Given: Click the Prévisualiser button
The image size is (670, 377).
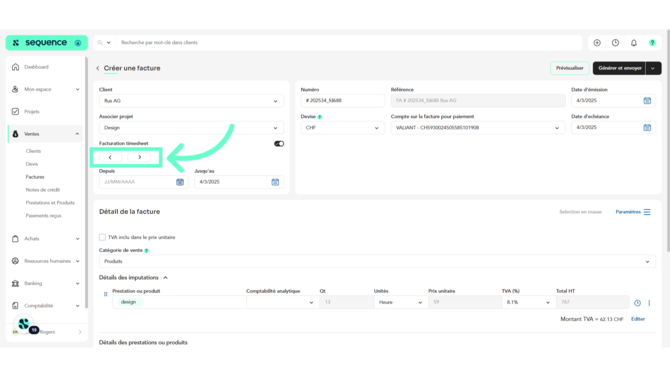Looking at the screenshot, I should (x=569, y=68).
